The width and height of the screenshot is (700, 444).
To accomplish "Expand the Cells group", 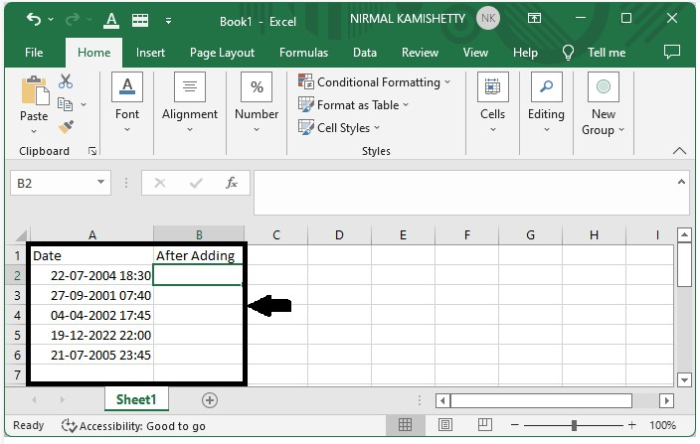I will click(492, 104).
